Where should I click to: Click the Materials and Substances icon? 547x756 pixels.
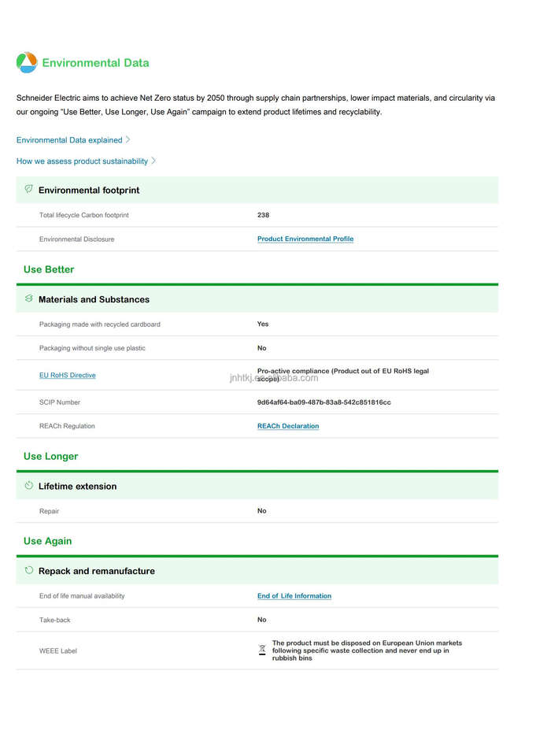click(x=29, y=298)
